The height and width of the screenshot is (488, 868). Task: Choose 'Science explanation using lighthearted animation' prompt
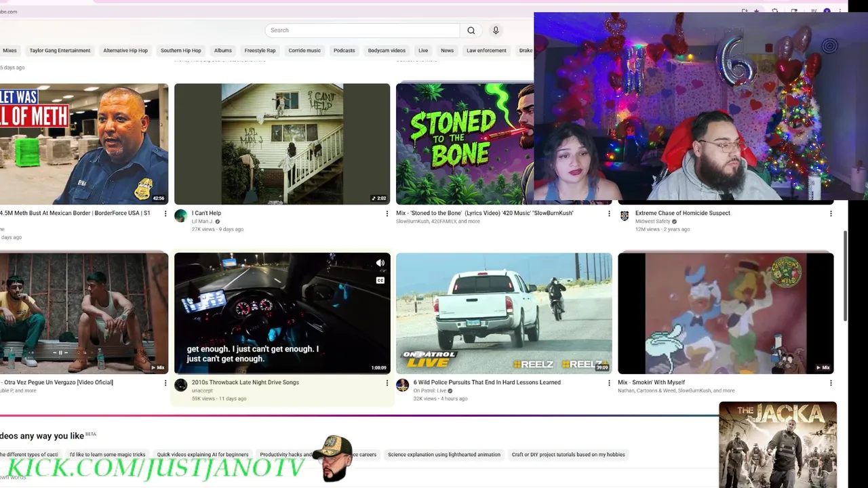coord(444,455)
